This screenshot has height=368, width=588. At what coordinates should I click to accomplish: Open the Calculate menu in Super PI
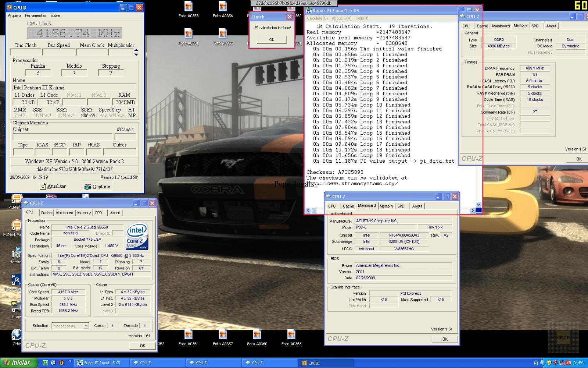point(317,18)
